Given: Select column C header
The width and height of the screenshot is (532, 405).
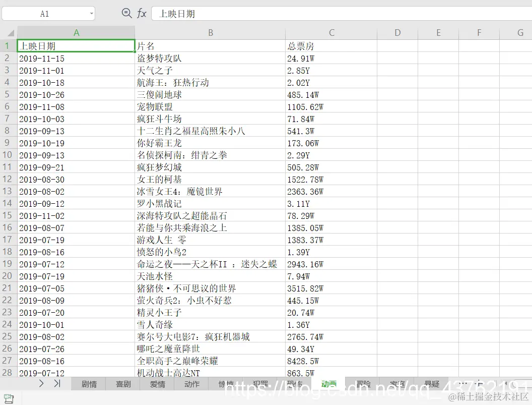Looking at the screenshot, I should click(x=331, y=33).
